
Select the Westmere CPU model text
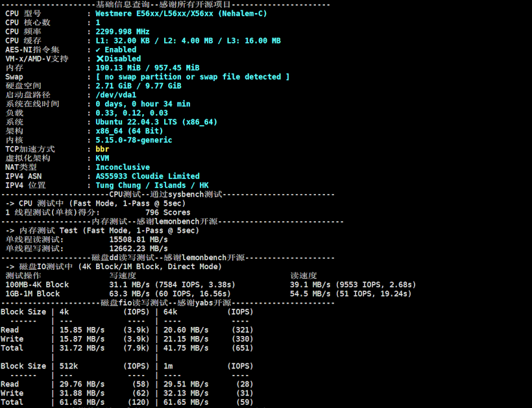pyautogui.click(x=181, y=14)
